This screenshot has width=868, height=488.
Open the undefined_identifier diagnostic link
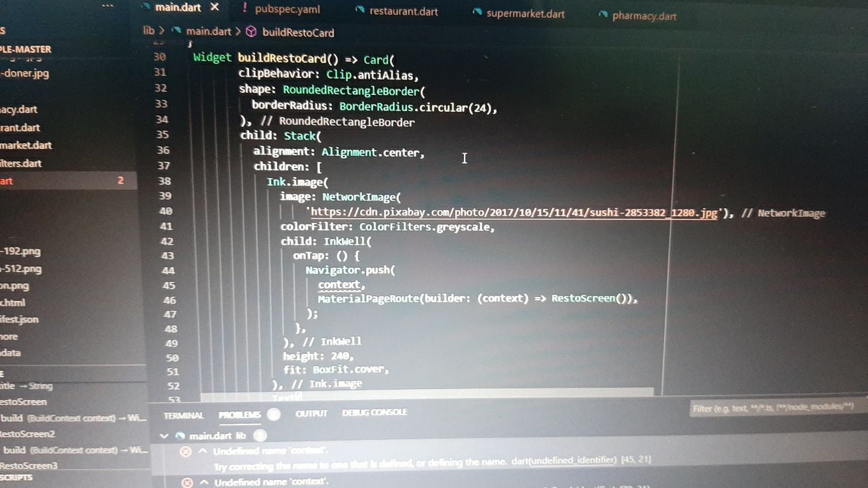coord(573,460)
